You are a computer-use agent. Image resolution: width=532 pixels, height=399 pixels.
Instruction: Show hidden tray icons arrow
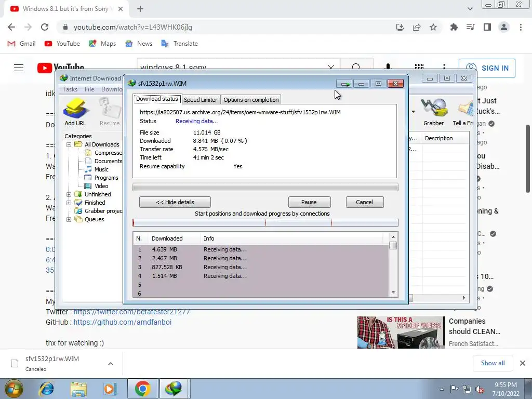click(x=442, y=389)
